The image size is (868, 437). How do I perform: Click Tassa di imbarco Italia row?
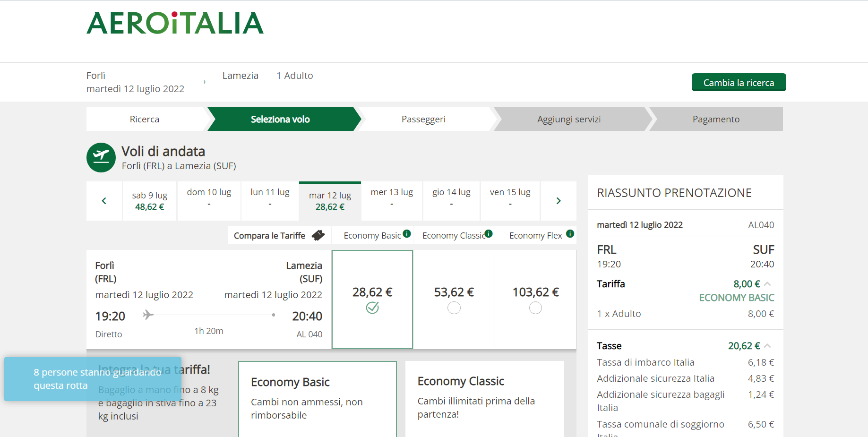click(x=686, y=362)
